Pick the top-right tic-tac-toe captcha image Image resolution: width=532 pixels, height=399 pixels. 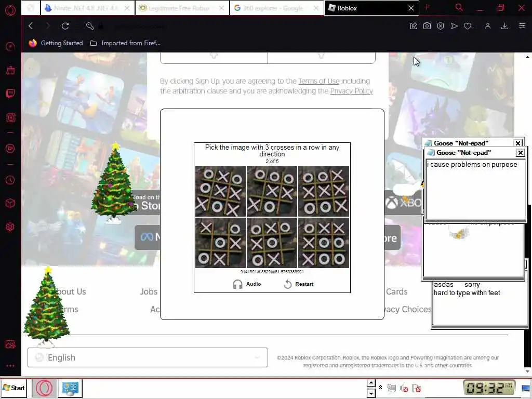coord(324,191)
